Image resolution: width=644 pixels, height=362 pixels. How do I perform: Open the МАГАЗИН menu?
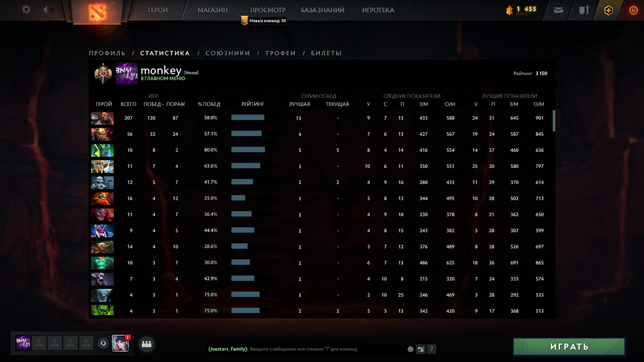tap(212, 10)
